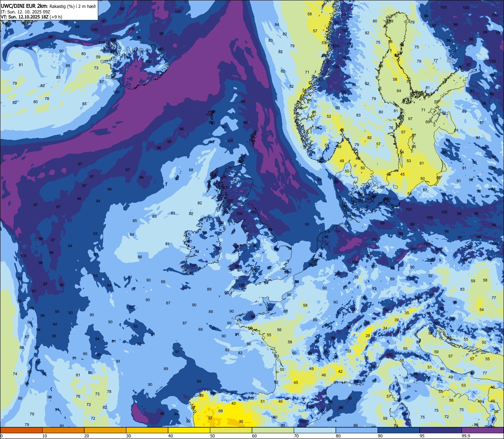Click the golden 30–40 legend swatch
This screenshot has width=504, height=439.
[x=147, y=430]
